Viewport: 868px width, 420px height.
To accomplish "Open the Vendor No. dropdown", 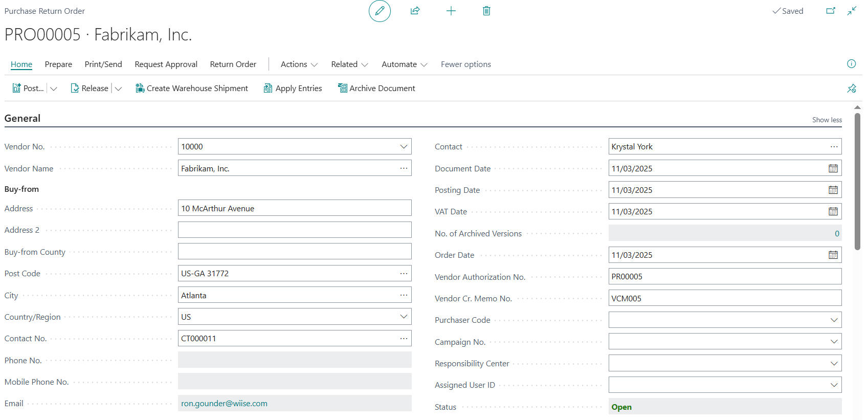I will [404, 146].
